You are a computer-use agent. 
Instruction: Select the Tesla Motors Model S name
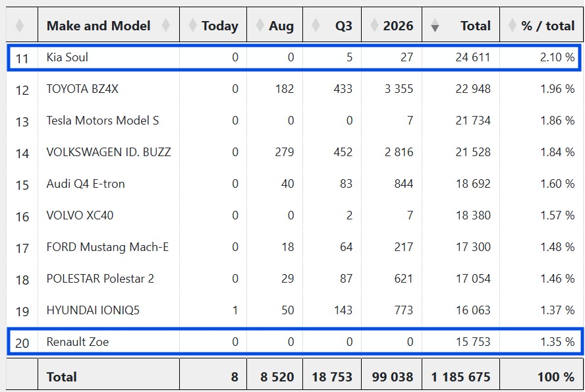tap(103, 121)
